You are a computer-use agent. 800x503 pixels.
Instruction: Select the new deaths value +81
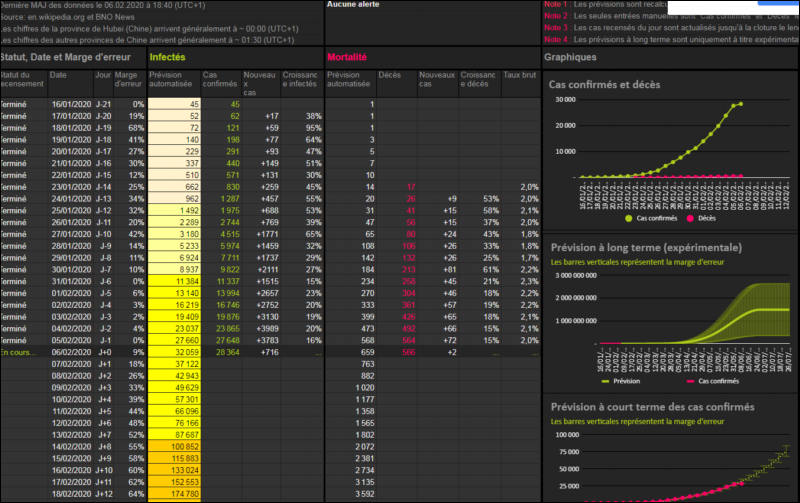449,270
